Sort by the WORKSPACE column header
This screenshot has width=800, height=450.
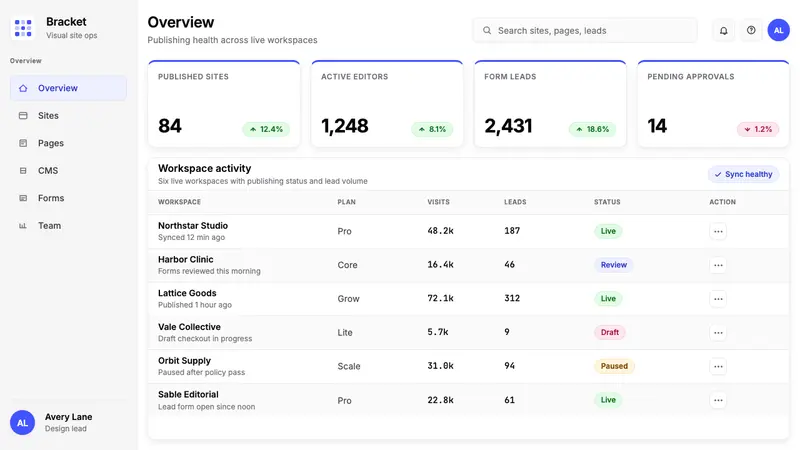tap(179, 202)
